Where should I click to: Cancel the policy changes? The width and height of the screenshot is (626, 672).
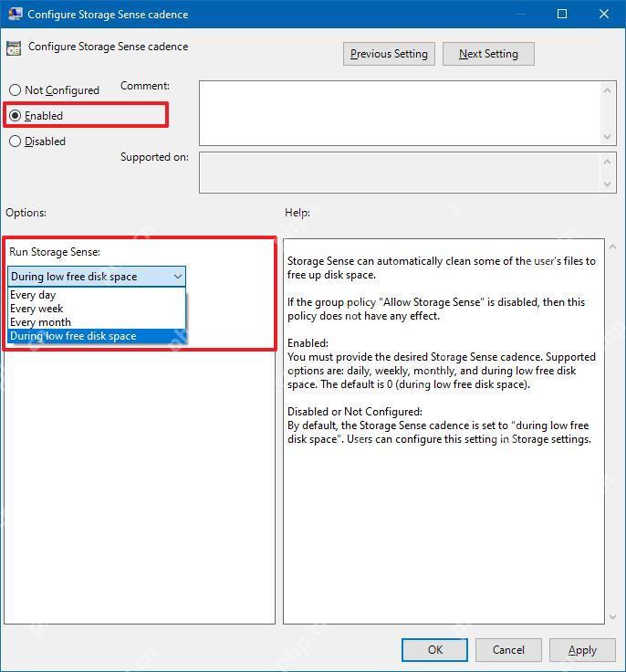click(508, 650)
